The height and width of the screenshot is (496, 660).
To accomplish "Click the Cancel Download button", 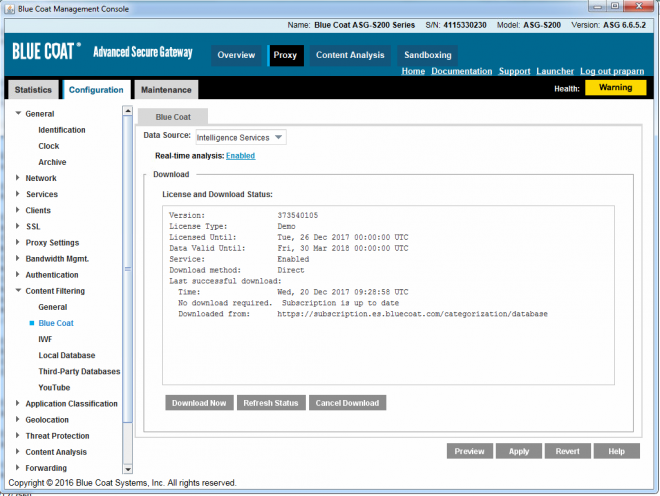I will tap(347, 403).
